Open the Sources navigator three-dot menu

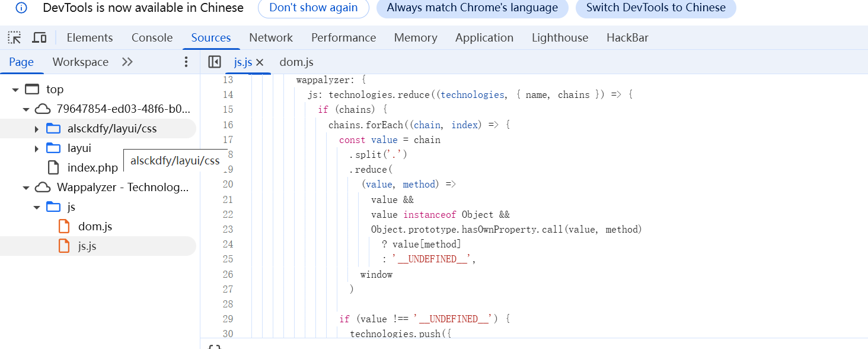click(x=186, y=62)
